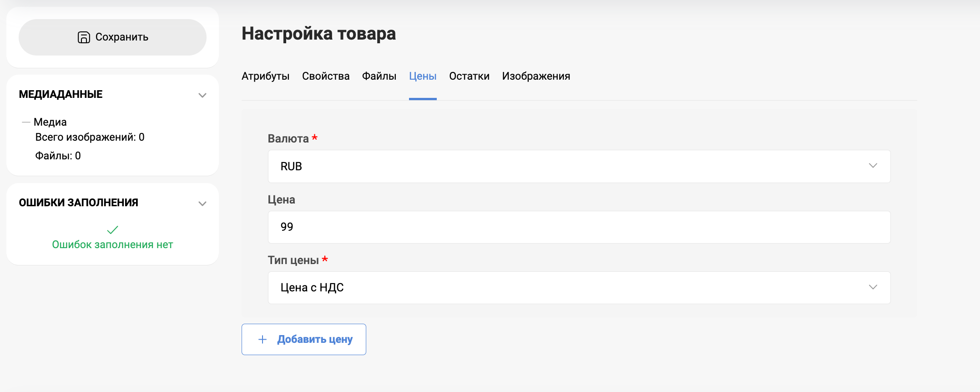The height and width of the screenshot is (392, 980).
Task: Collapse the Медиаданные panel chevron
Action: [x=202, y=95]
